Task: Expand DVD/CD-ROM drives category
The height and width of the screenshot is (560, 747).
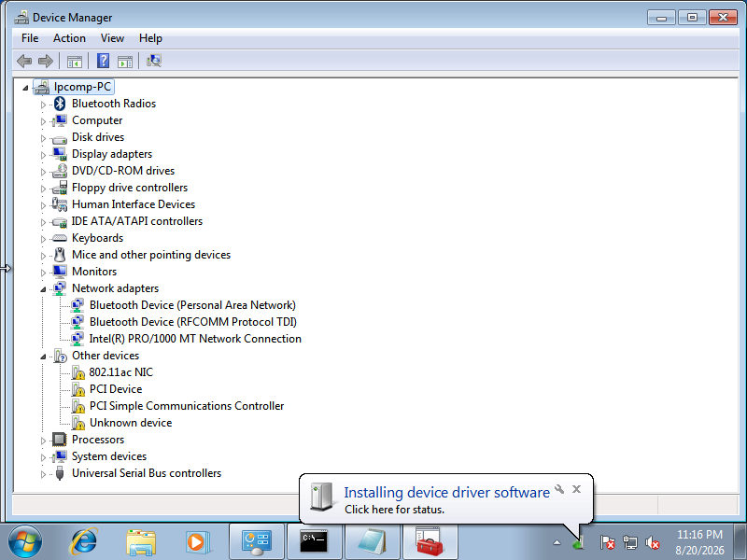Action: (43, 172)
